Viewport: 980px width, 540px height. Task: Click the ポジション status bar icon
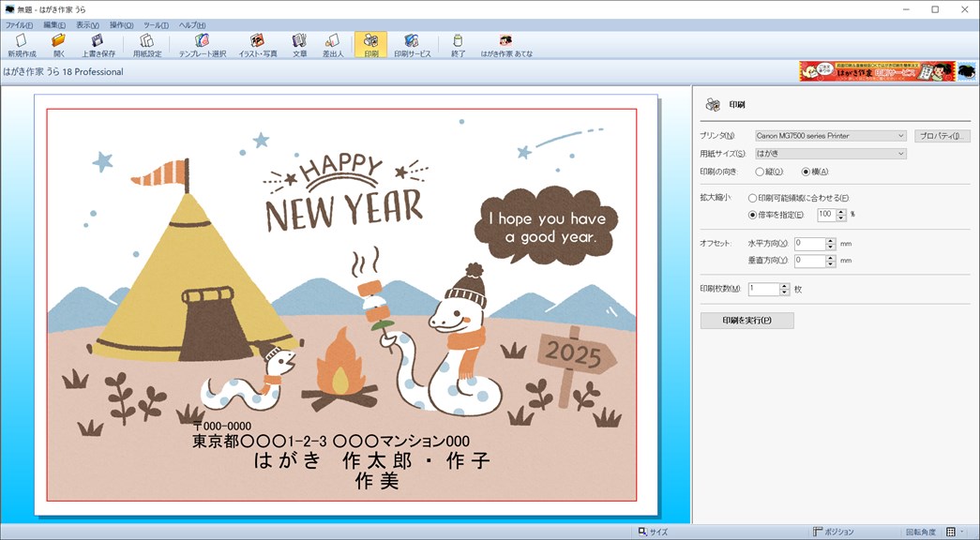tap(818, 532)
